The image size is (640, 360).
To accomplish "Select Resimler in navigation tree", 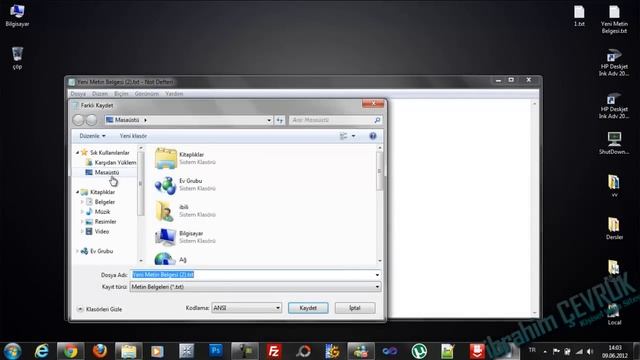I will pyautogui.click(x=101, y=222).
